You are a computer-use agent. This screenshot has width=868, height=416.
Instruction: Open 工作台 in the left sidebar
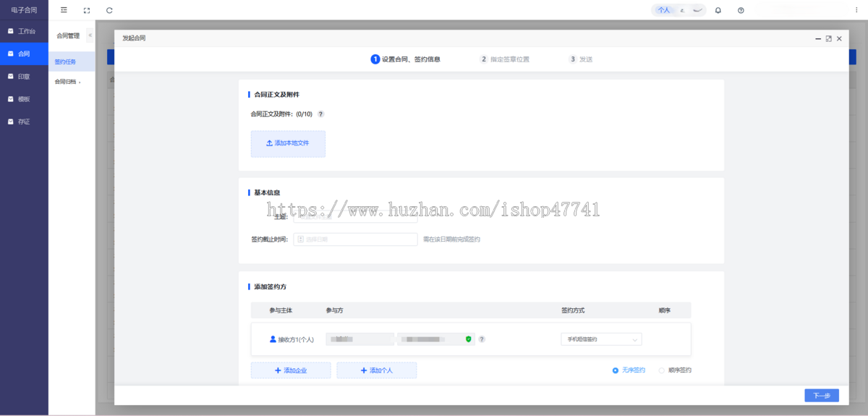pos(24,31)
